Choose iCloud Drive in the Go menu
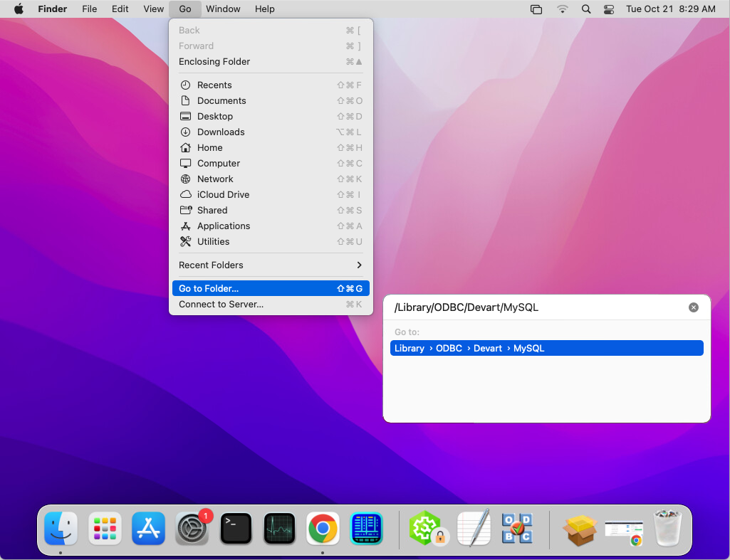Screen dimensions: 730x560 click(x=223, y=194)
